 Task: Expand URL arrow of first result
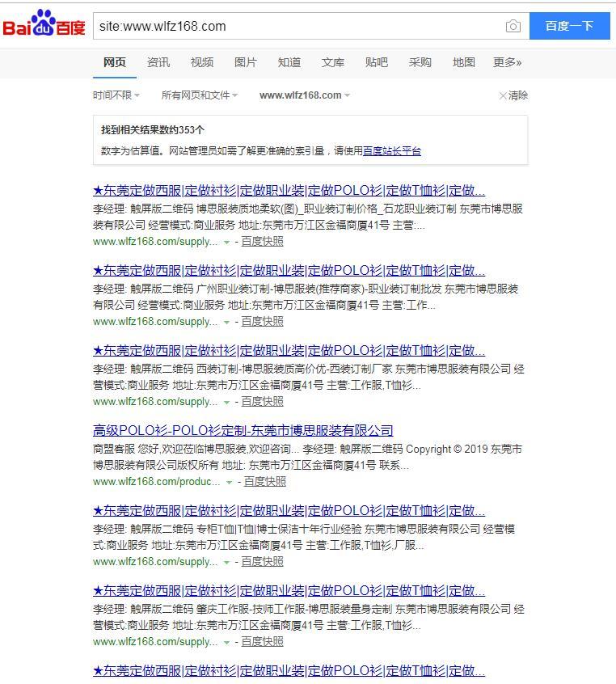(227, 242)
